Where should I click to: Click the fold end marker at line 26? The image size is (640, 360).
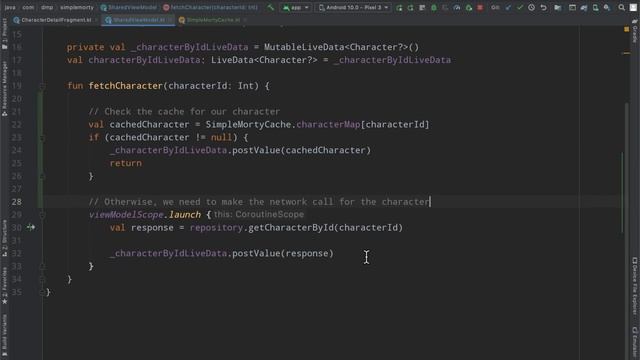point(42,176)
